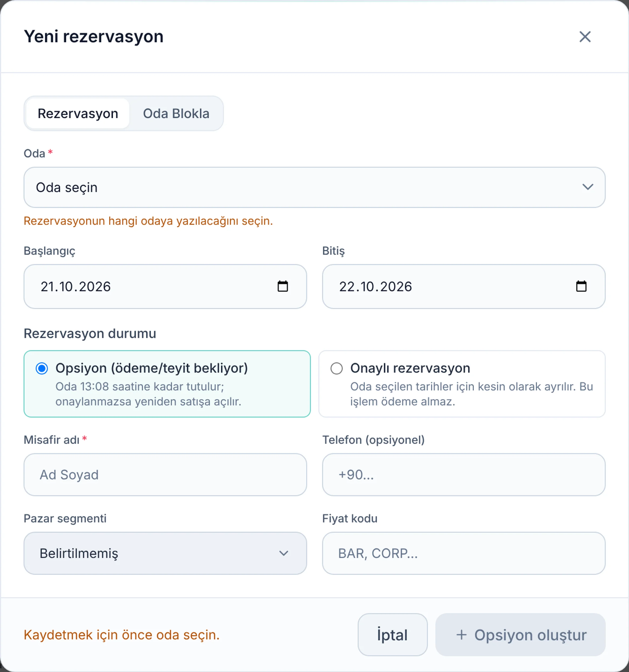Viewport: 629px width, 672px height.
Task: Switch to the Rezervasyon tab
Action: pyautogui.click(x=78, y=113)
